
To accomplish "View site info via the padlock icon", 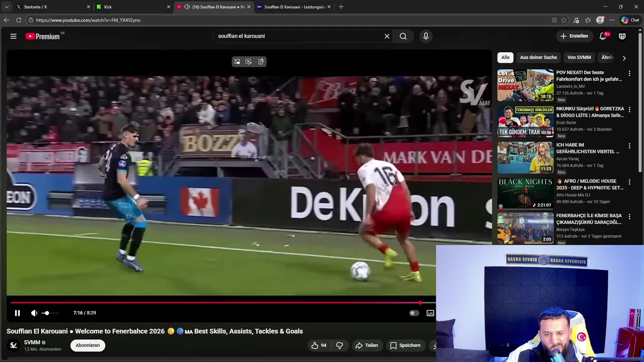I will [31, 20].
